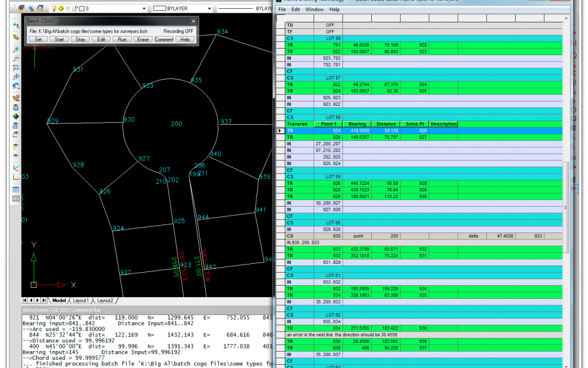This screenshot has width=588, height=368.
Task: Click the table view icon in left toolbar
Action: pyautogui.click(x=16, y=189)
